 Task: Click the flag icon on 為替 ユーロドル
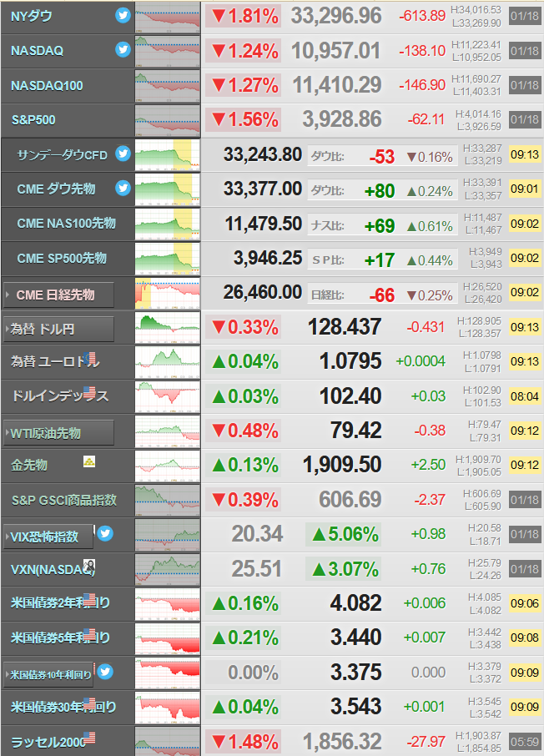(x=90, y=357)
